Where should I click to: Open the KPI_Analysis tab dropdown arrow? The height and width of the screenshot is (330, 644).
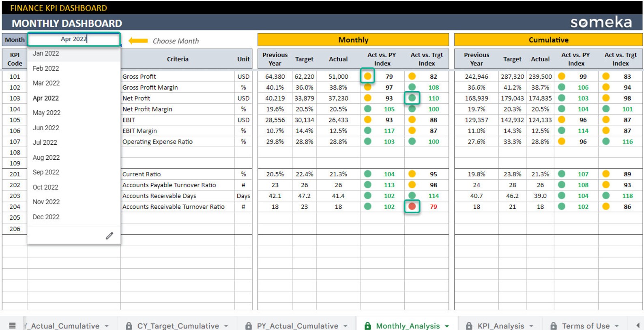click(x=531, y=326)
